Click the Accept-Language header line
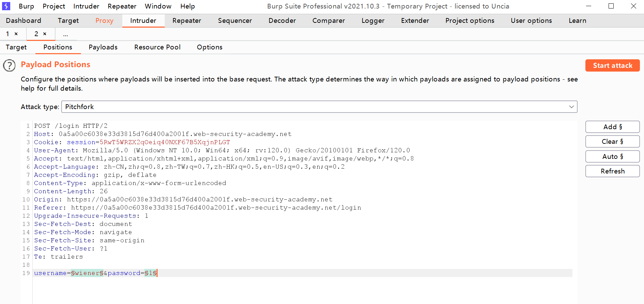Viewport: 644px width, 304px height. point(189,167)
